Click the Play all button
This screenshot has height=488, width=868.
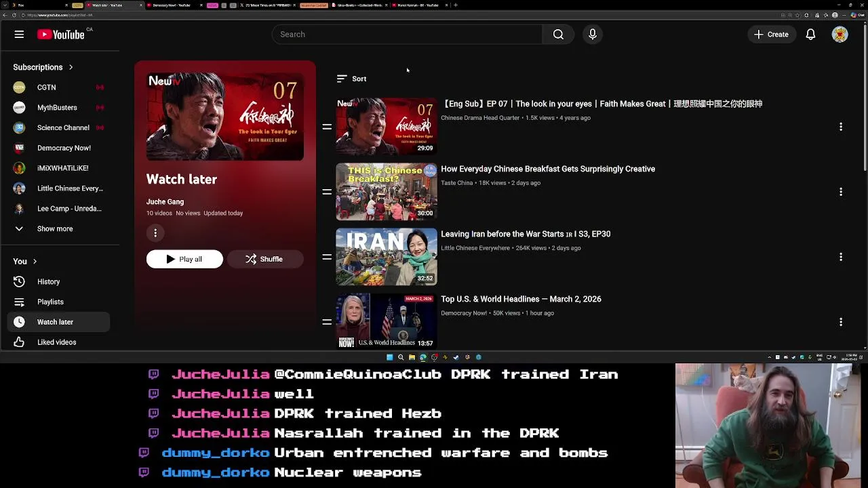click(x=184, y=259)
